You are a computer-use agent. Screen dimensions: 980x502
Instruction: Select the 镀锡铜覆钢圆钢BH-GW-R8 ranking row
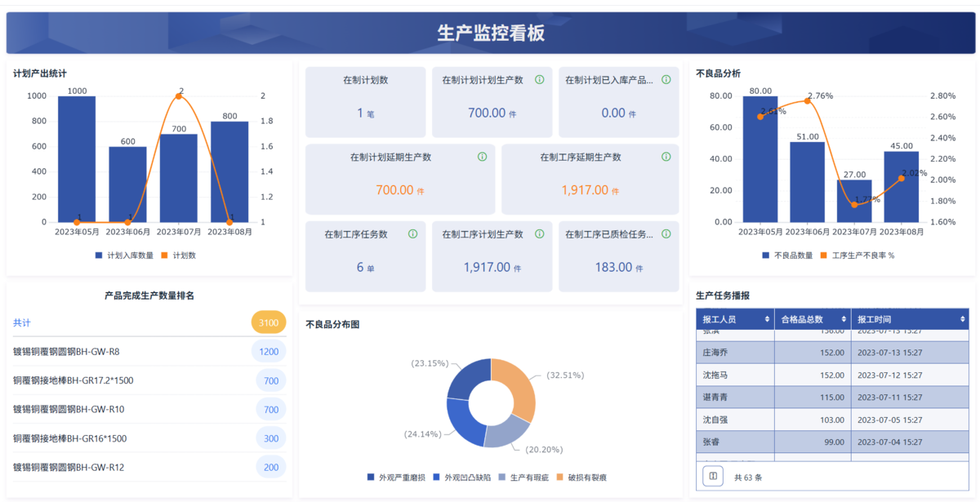pyautogui.click(x=149, y=352)
